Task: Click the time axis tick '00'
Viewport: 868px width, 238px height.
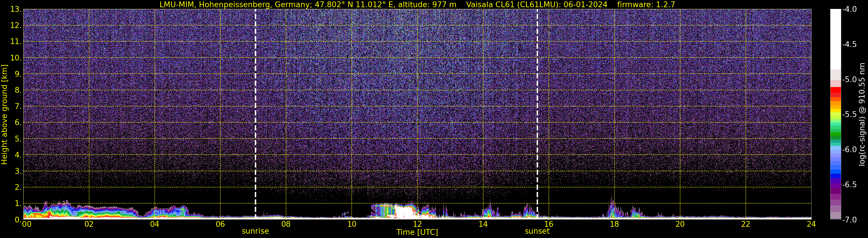Action: 26,224
